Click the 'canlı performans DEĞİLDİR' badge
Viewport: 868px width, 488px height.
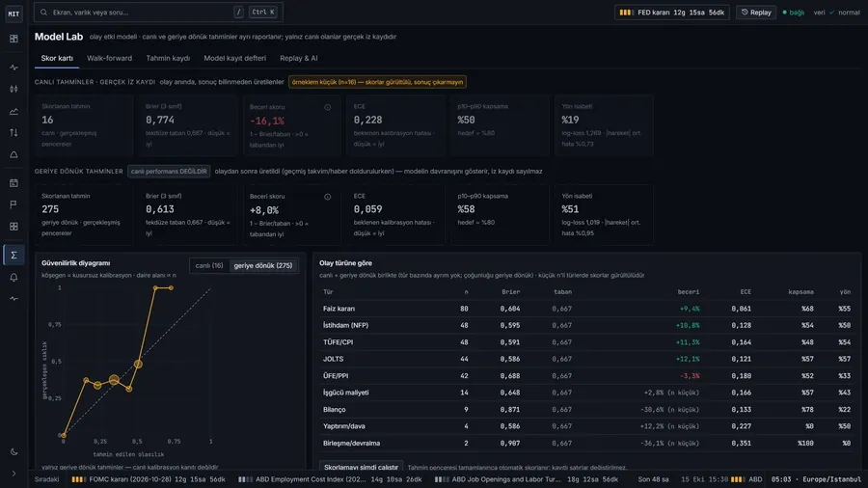tap(169, 172)
